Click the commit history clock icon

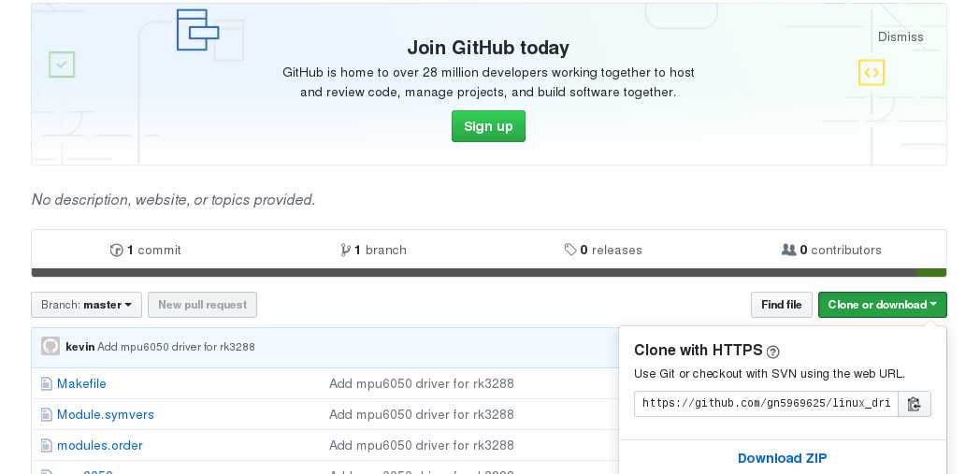point(116,250)
